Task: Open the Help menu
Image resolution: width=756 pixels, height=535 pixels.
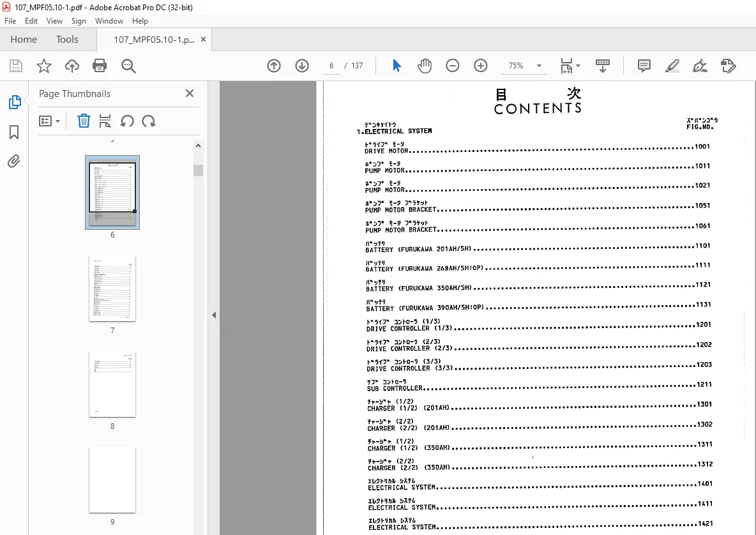Action: (x=140, y=21)
